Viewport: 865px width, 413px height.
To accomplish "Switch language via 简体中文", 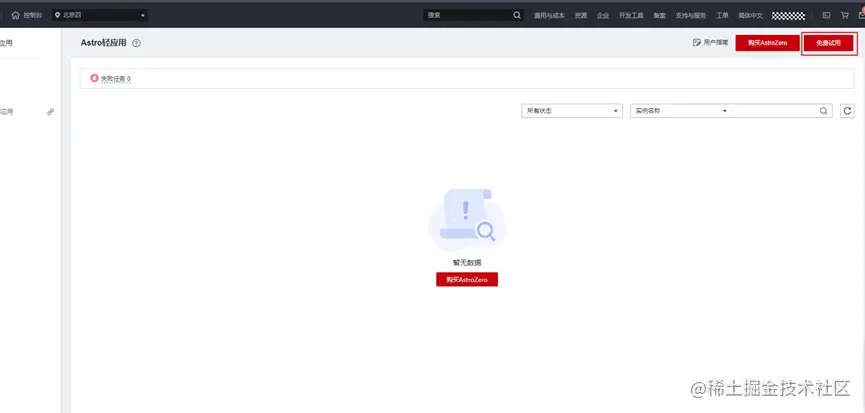I will point(750,15).
